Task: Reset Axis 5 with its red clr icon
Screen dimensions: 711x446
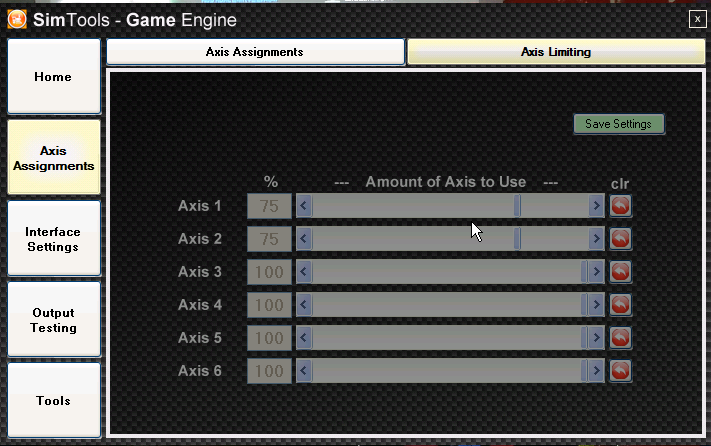Action: (x=620, y=338)
